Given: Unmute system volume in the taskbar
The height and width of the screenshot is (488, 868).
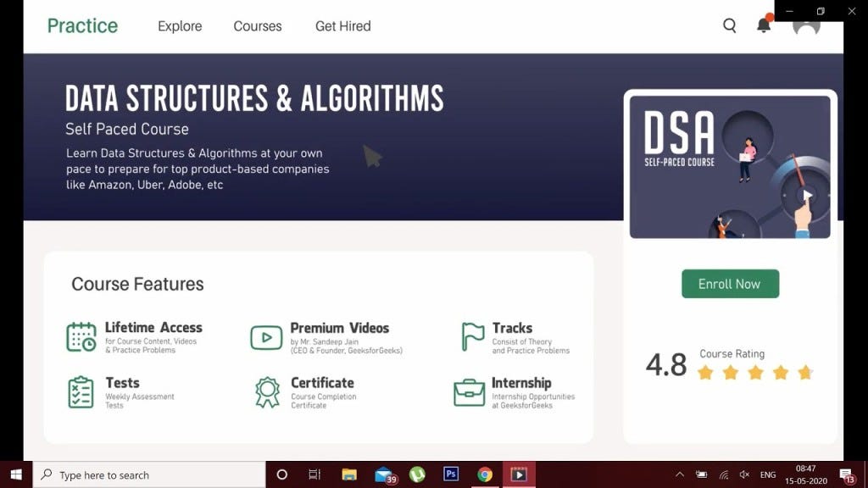Looking at the screenshot, I should coord(745,474).
